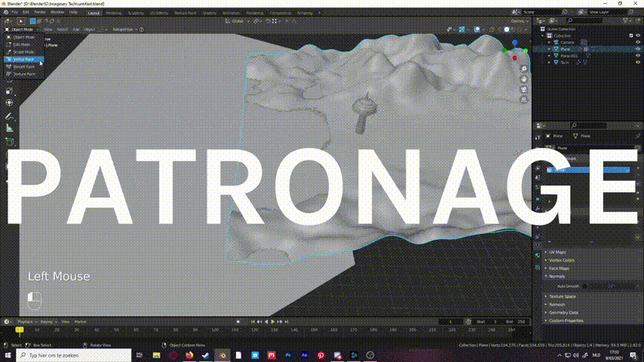Toggle the Auto Smooth checkbox
This screenshot has height=362, width=644.
(x=585, y=287)
